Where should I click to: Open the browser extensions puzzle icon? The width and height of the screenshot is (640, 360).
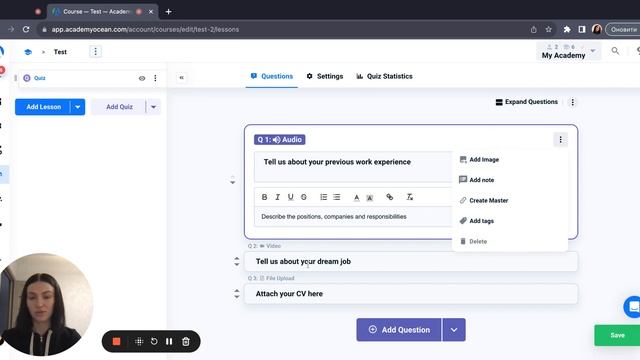click(x=567, y=29)
